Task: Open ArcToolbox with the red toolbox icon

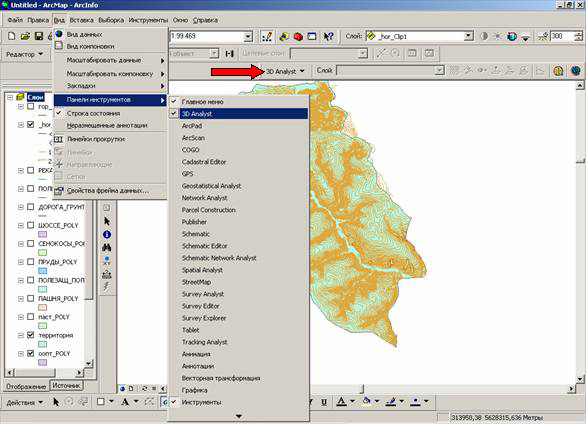Action: pyautogui.click(x=298, y=37)
